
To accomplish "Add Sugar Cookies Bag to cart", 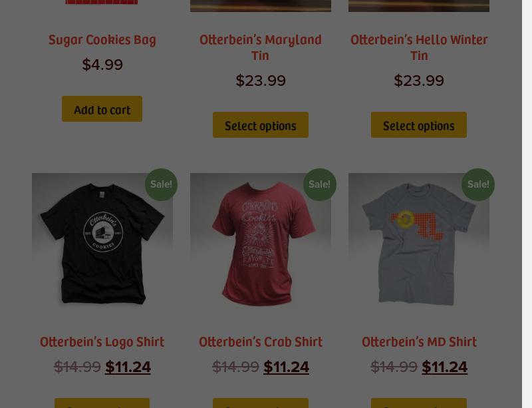I will pyautogui.click(x=102, y=109).
